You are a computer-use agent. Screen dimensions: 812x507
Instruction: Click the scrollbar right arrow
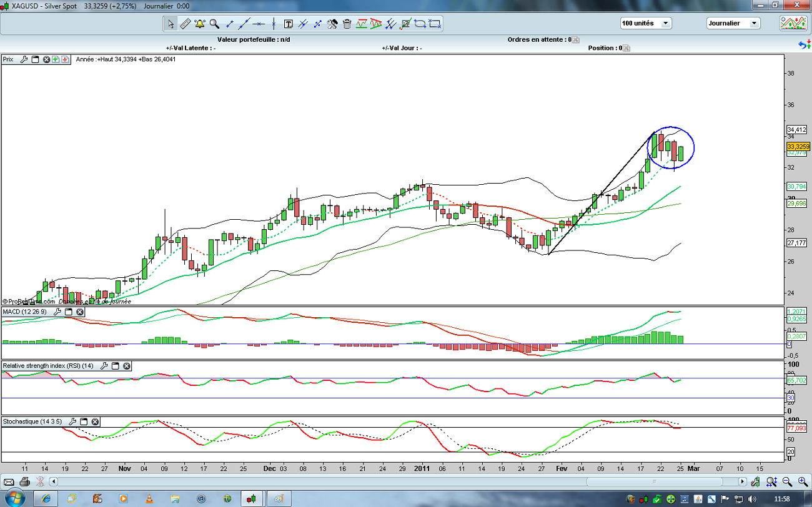click(x=743, y=481)
